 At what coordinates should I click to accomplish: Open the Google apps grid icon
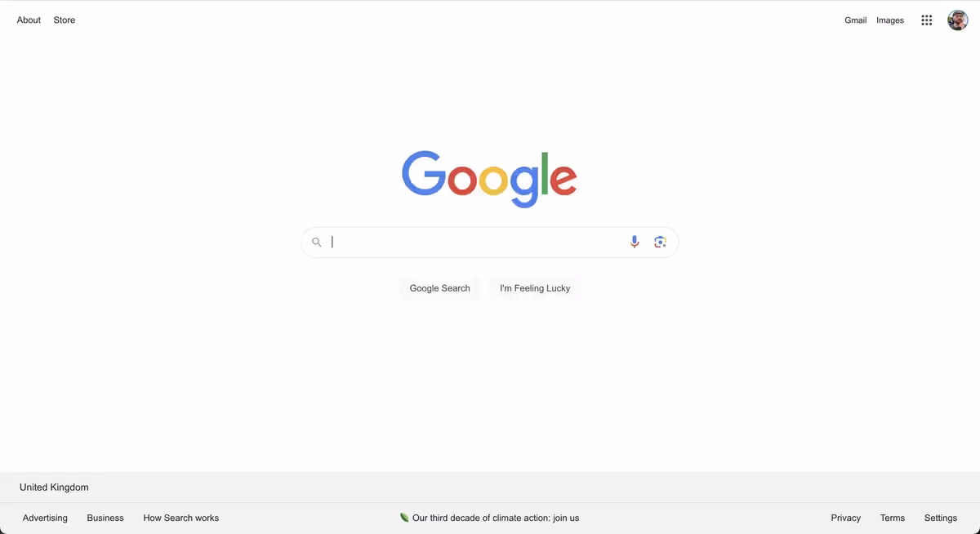[926, 20]
